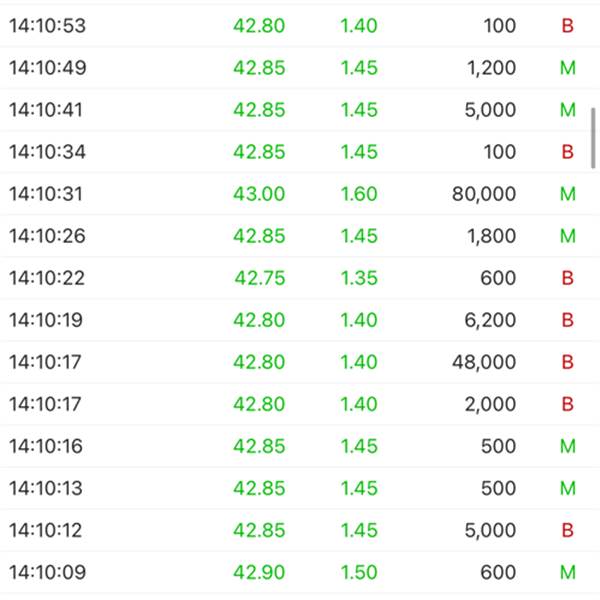Tap the green M marker at 14:10:31
The image size is (600, 600).
click(x=567, y=194)
